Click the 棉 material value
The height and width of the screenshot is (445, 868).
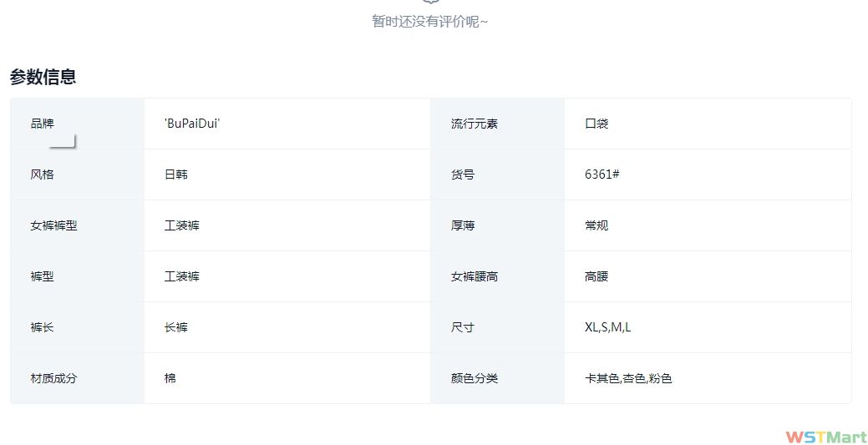(170, 378)
